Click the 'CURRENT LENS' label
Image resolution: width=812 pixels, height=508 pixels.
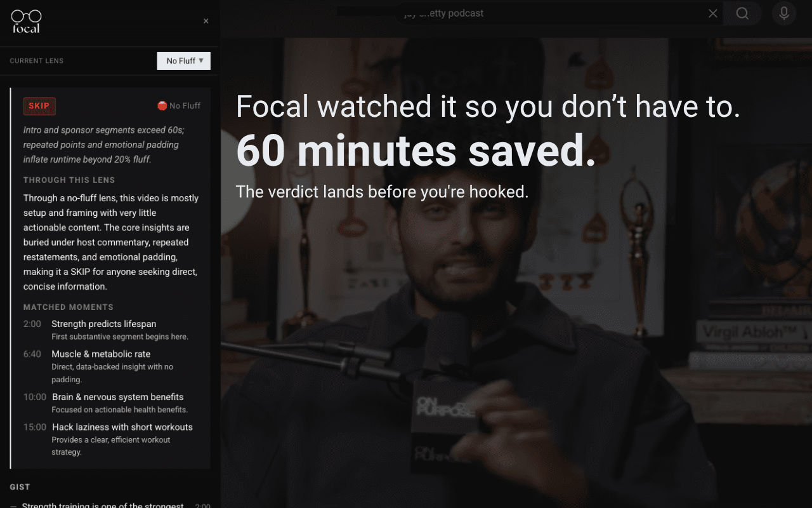37,61
